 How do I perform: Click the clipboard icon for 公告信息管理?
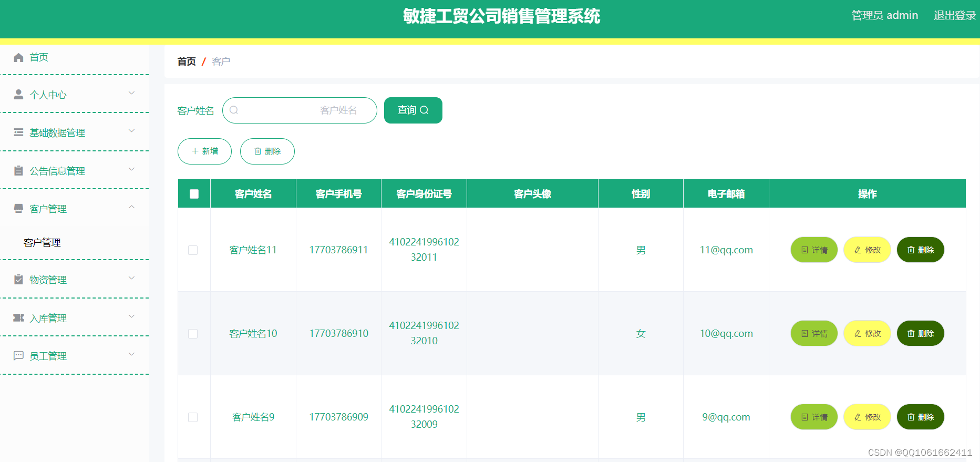[x=18, y=171]
